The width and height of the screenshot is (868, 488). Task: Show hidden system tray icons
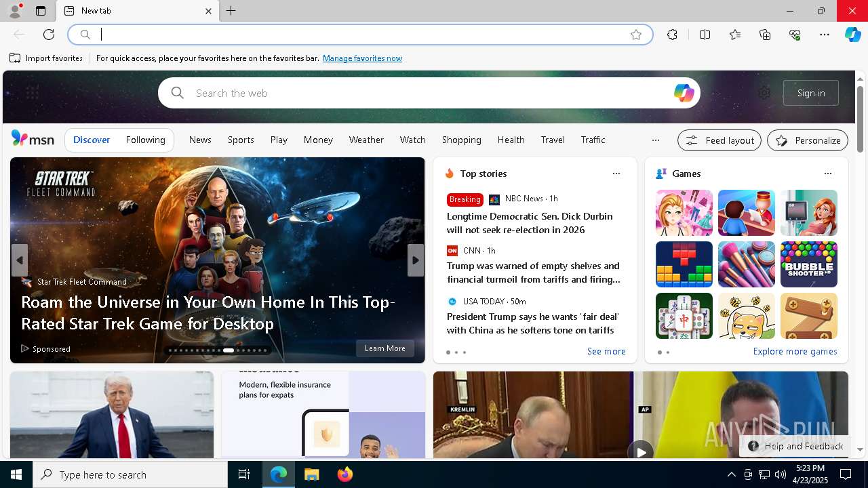point(731,474)
